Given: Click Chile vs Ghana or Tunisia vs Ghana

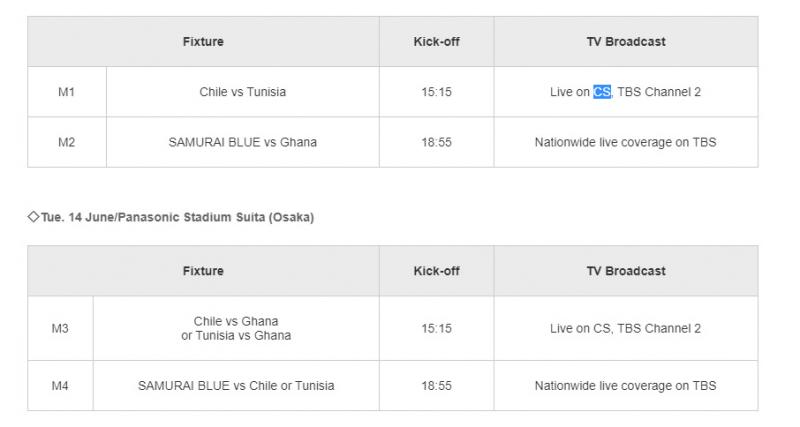Looking at the screenshot, I should (x=236, y=328).
